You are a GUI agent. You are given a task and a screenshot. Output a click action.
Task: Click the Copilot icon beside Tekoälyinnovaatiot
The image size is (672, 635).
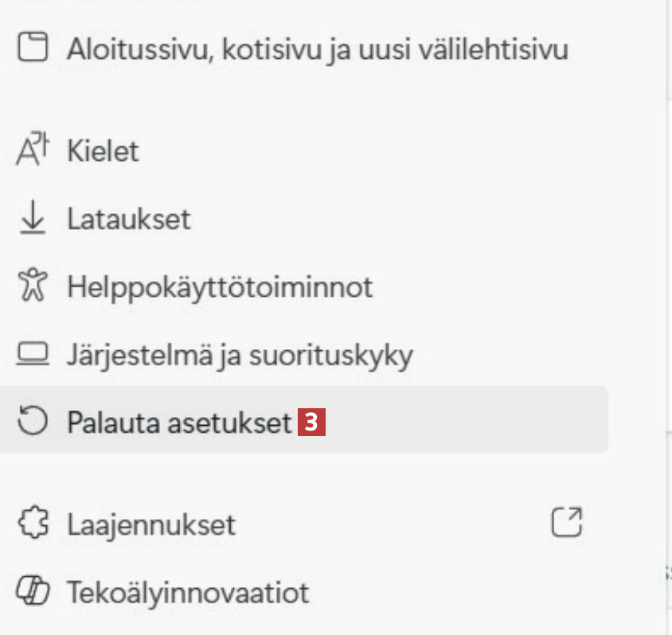coord(33,591)
